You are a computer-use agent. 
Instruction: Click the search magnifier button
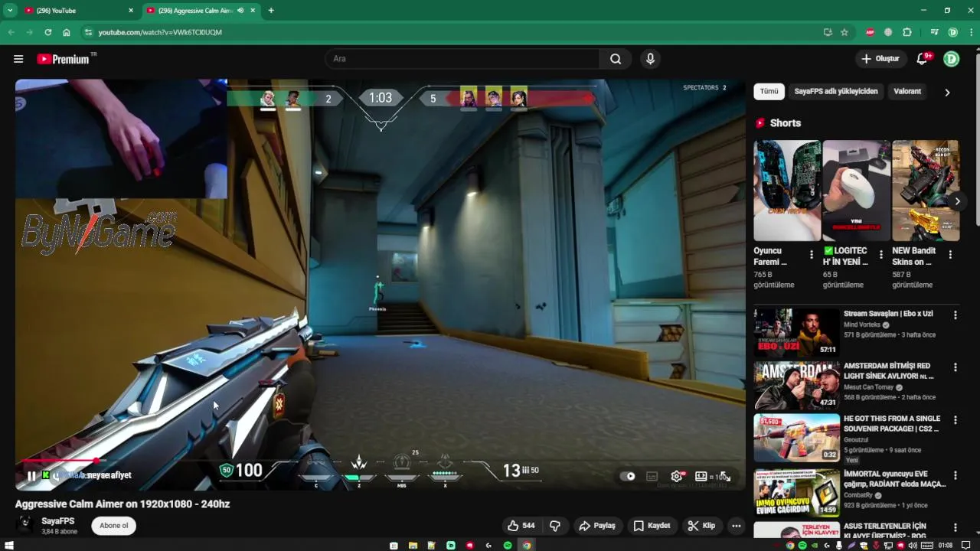click(x=616, y=59)
